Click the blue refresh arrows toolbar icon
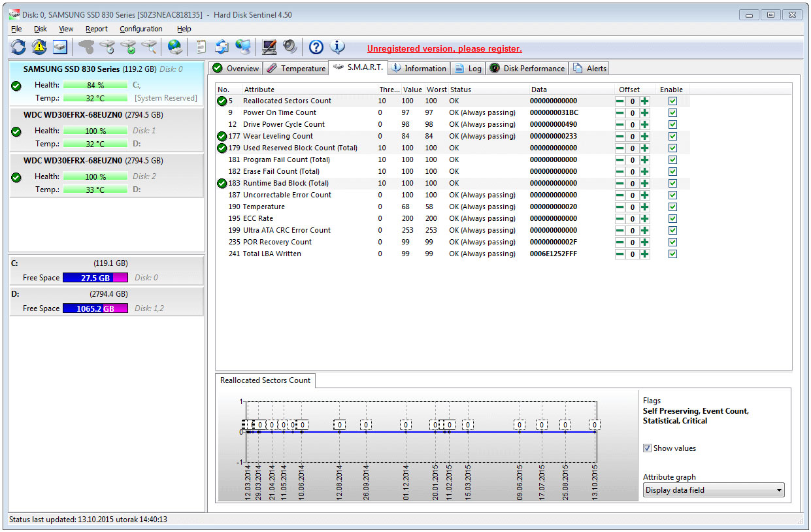This screenshot has height=532, width=811. pyautogui.click(x=18, y=47)
